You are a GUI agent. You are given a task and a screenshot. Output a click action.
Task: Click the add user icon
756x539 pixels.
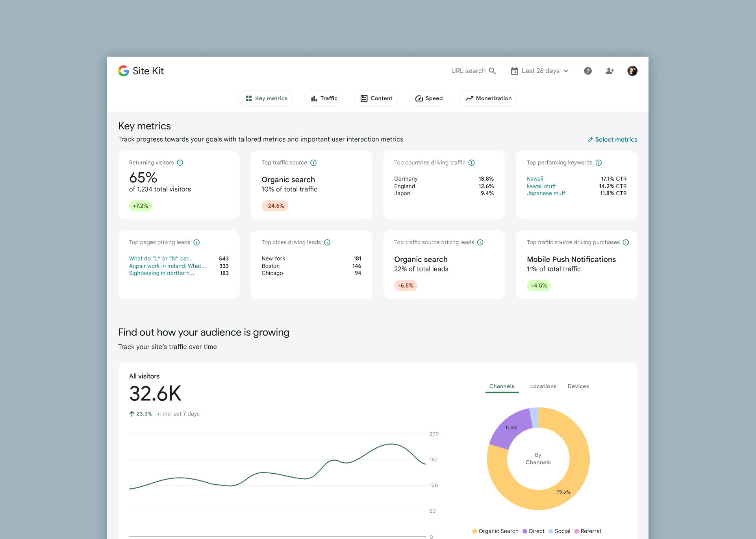tap(610, 71)
